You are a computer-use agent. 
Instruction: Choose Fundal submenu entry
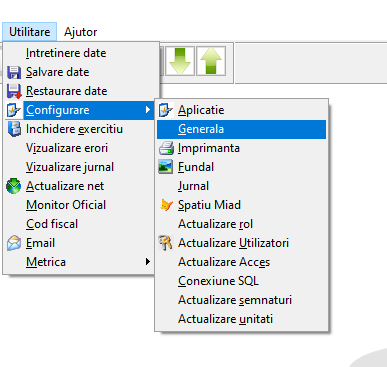[241, 167]
